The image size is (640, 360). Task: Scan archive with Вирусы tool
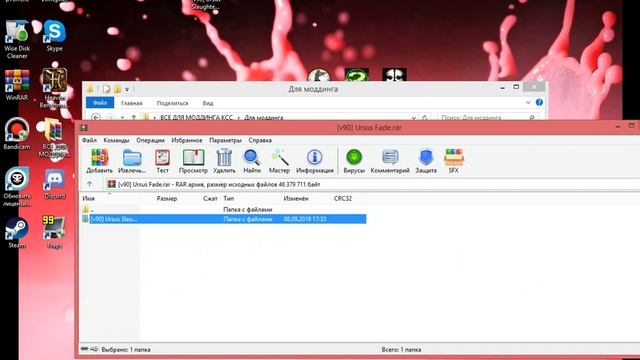354,161
